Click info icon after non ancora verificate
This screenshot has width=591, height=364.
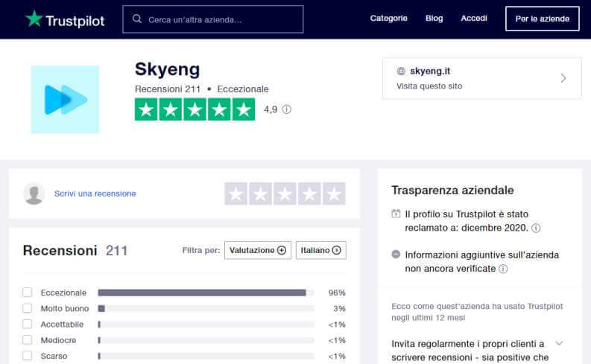tap(503, 269)
